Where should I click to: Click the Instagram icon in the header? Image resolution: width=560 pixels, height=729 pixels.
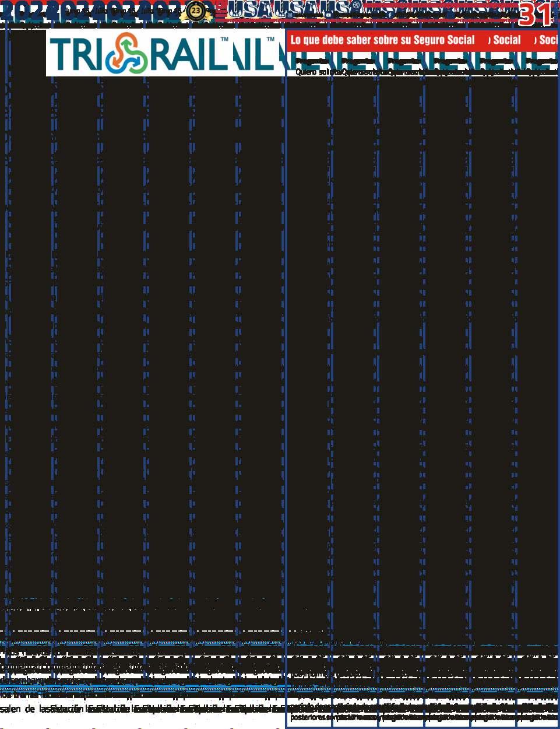coord(290,14)
